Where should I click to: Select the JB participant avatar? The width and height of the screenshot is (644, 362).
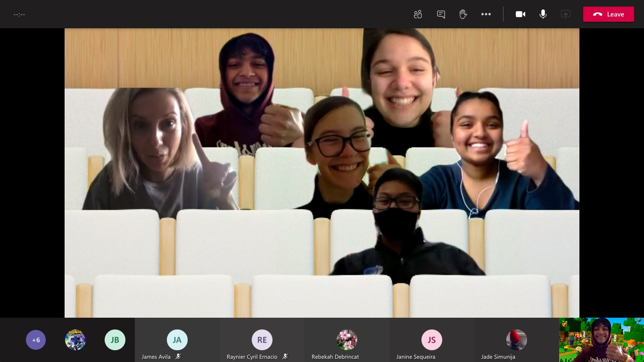[x=115, y=339]
